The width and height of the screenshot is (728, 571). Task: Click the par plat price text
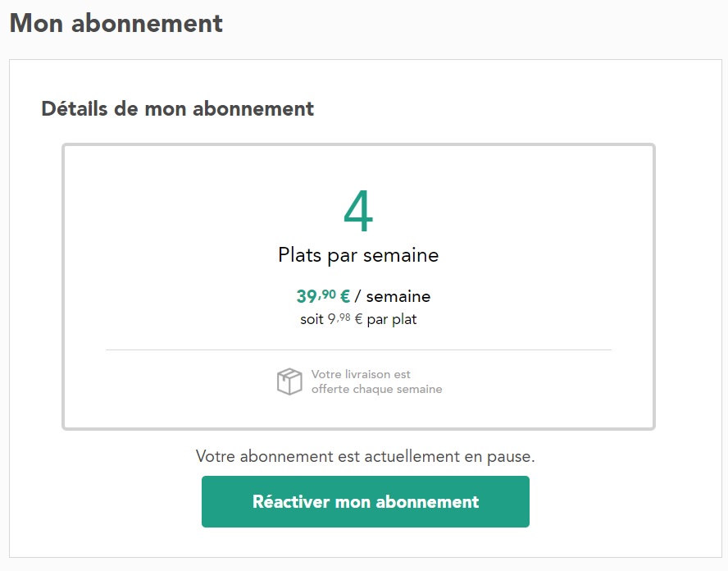coord(392,320)
